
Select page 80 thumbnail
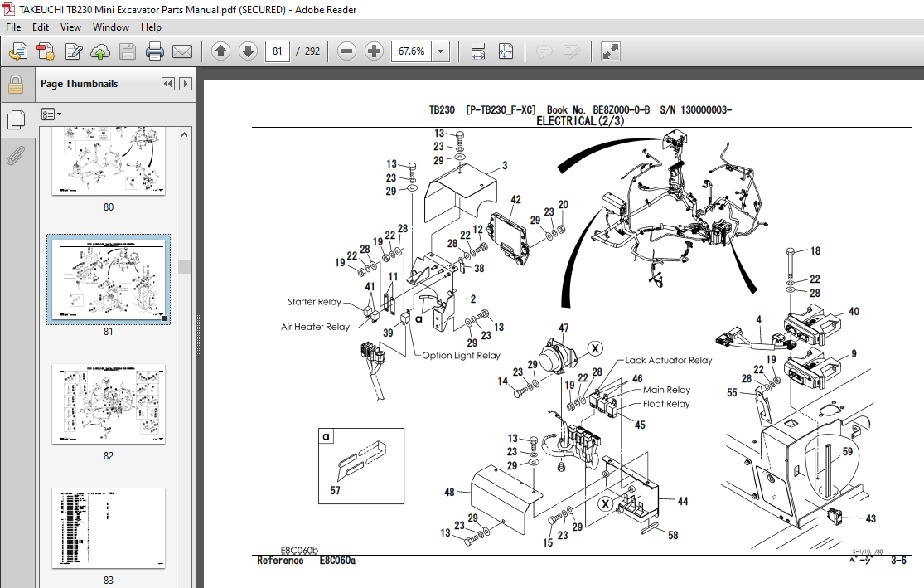(x=109, y=161)
